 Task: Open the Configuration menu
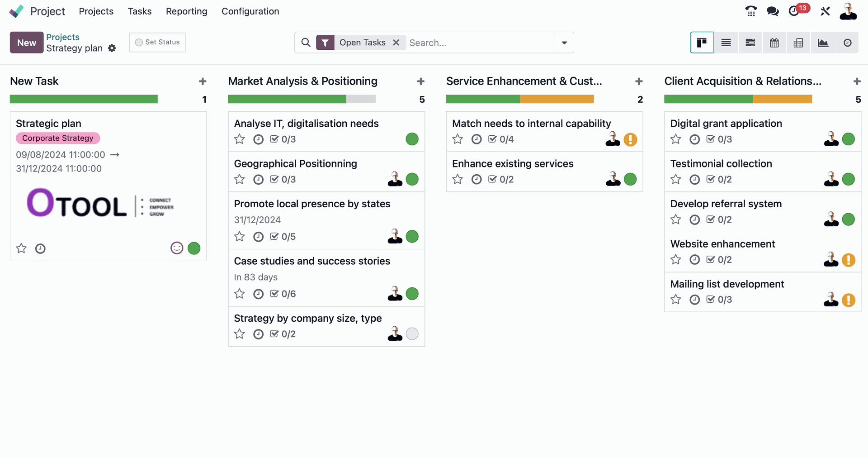click(250, 11)
